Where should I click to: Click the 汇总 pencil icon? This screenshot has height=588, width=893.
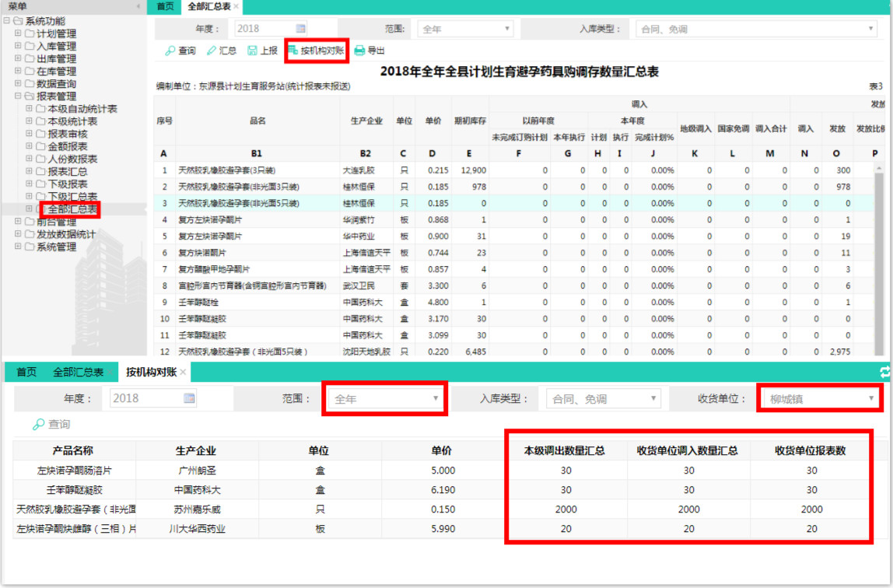(212, 51)
